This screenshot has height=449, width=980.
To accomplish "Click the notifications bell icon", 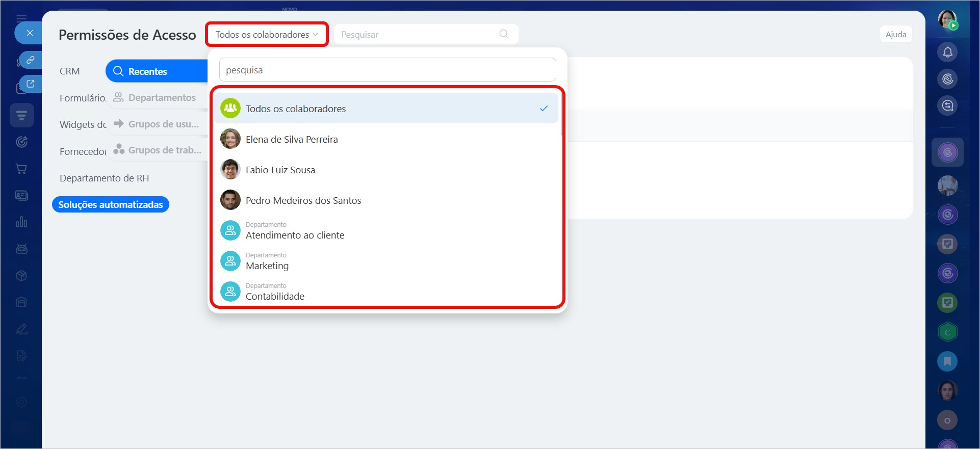I will 947,52.
